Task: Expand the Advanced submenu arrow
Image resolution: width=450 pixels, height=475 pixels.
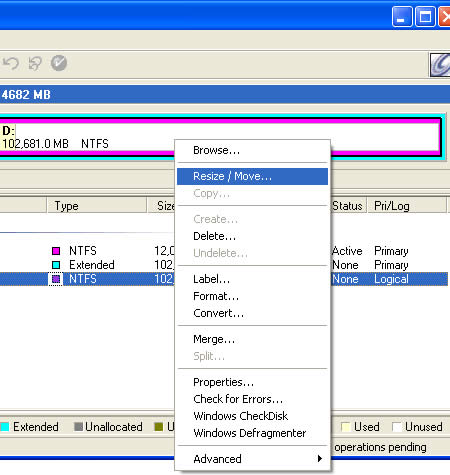Action: (x=320, y=459)
